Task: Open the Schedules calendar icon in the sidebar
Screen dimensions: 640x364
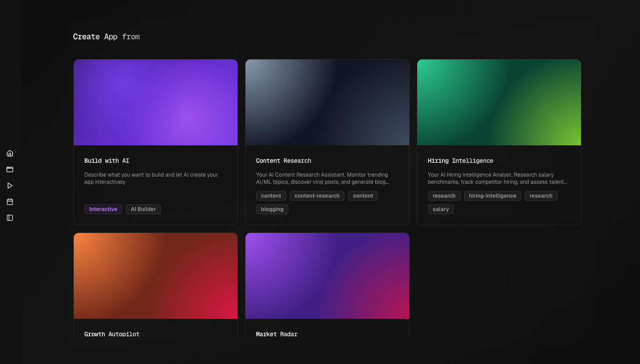Action: 9,201
